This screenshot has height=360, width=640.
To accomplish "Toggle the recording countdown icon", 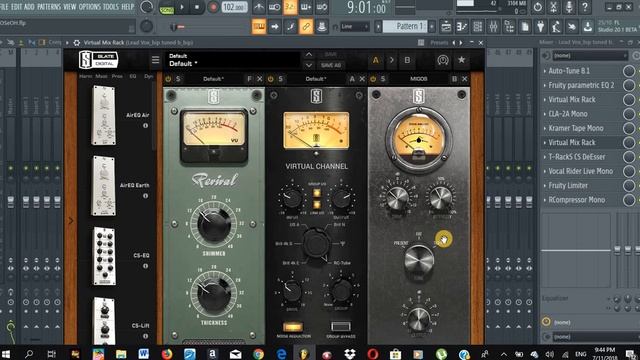I will coord(290,7).
